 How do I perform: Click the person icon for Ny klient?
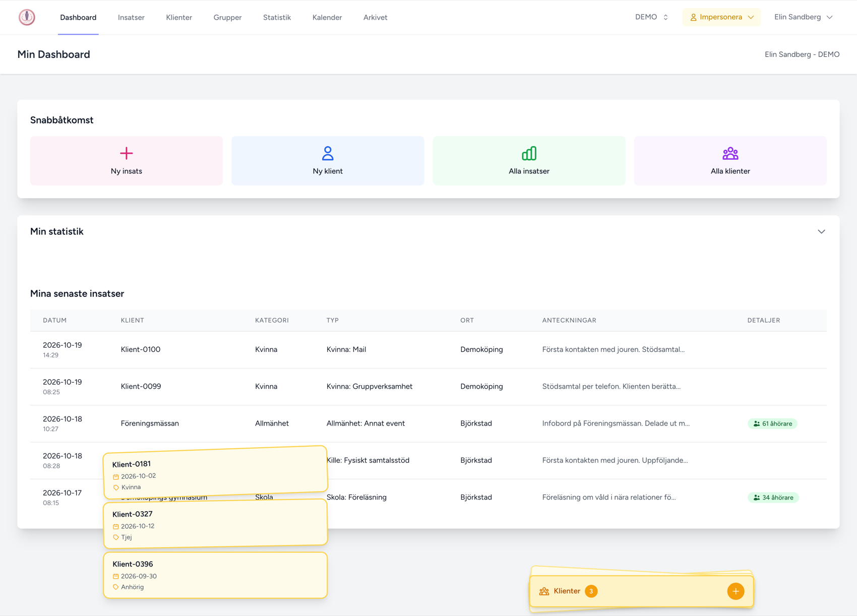coord(328,153)
